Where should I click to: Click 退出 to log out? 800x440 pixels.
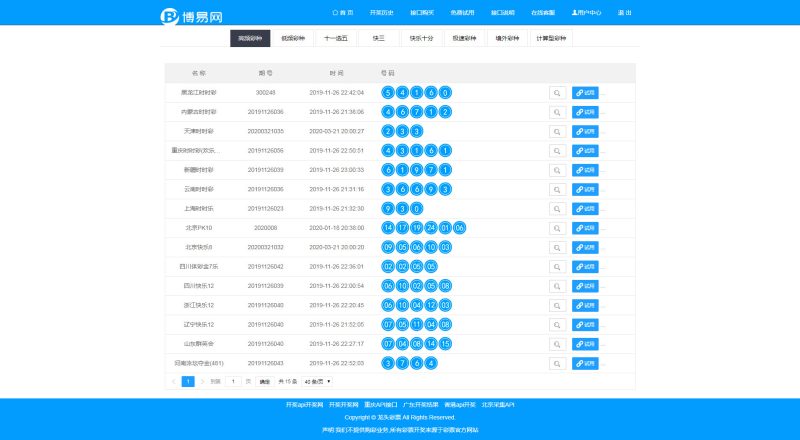click(624, 13)
